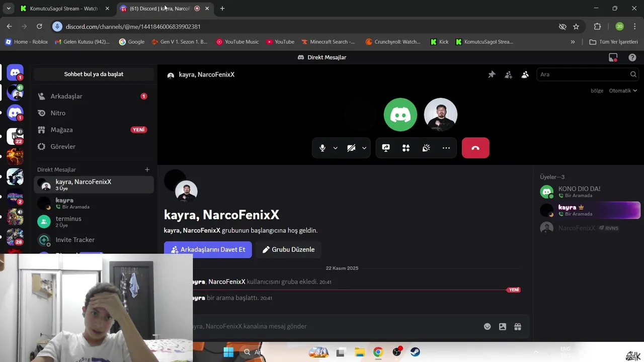Open Steam from the taskbar
The image size is (644, 362).
415,352
